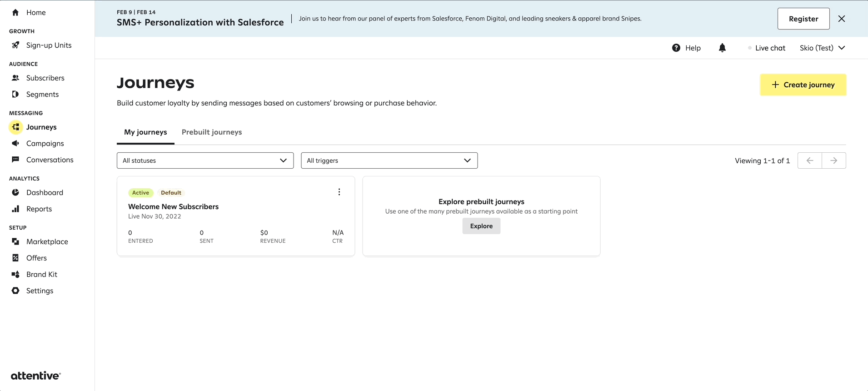
Task: Click the Campaigns megaphone icon
Action: tap(15, 143)
